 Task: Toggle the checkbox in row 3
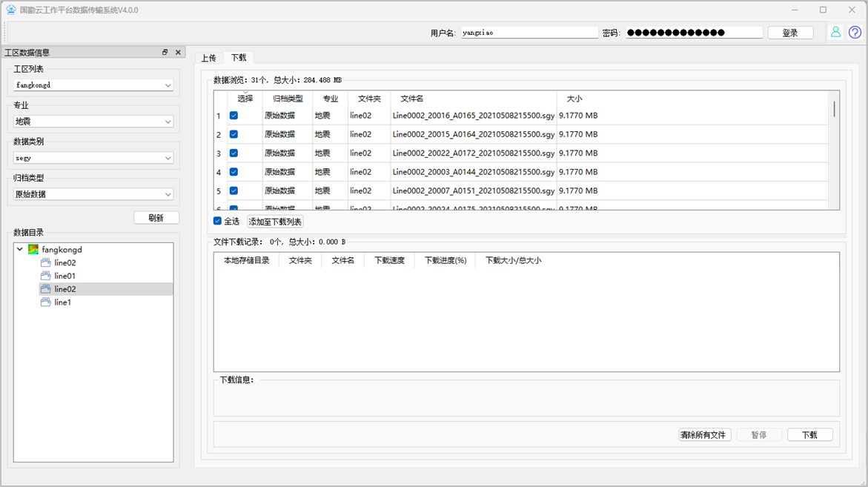click(x=233, y=153)
